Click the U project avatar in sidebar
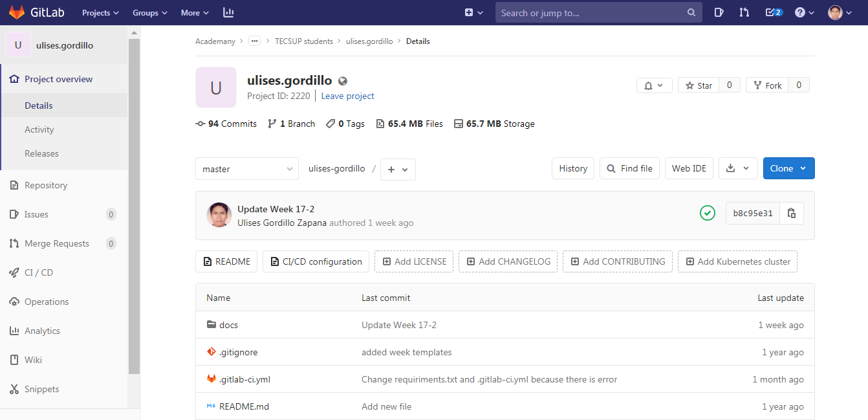The width and height of the screenshot is (868, 420). click(18, 45)
